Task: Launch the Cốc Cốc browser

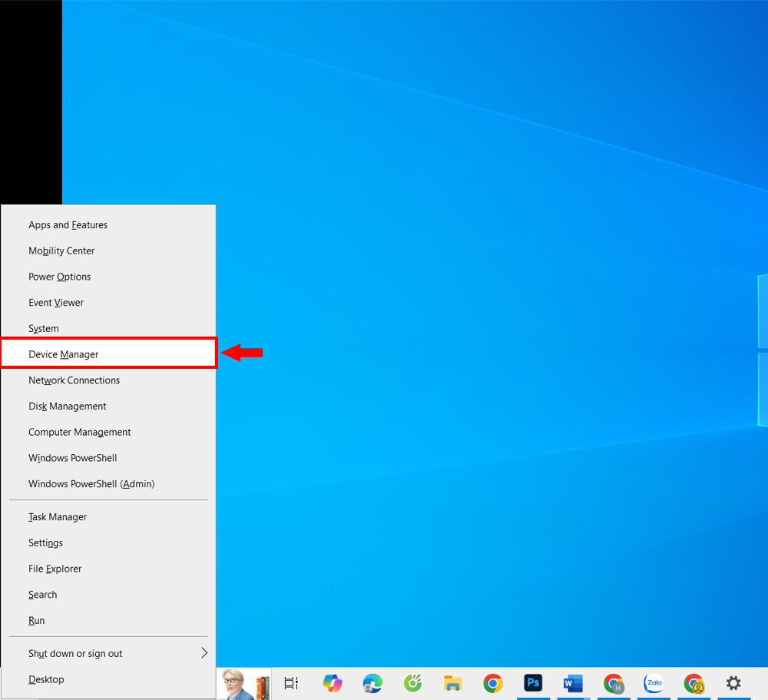Action: click(x=412, y=683)
